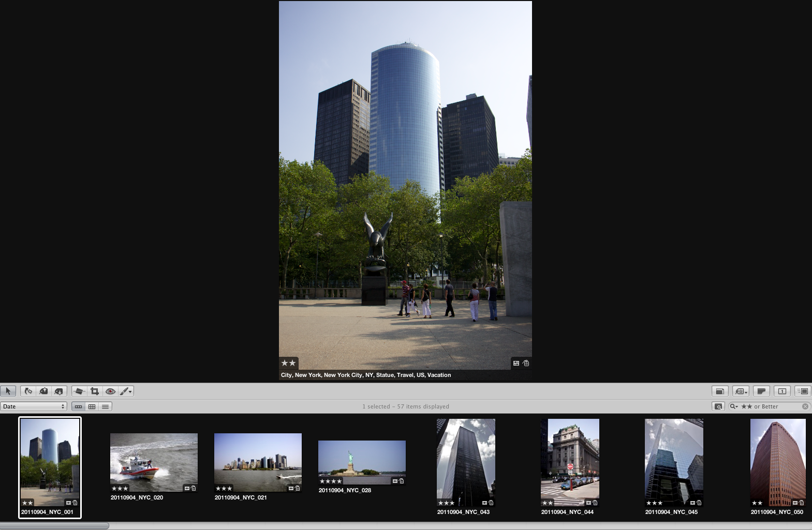Image resolution: width=812 pixels, height=530 pixels.
Task: Select the Straighten tool
Action: pyautogui.click(x=79, y=391)
